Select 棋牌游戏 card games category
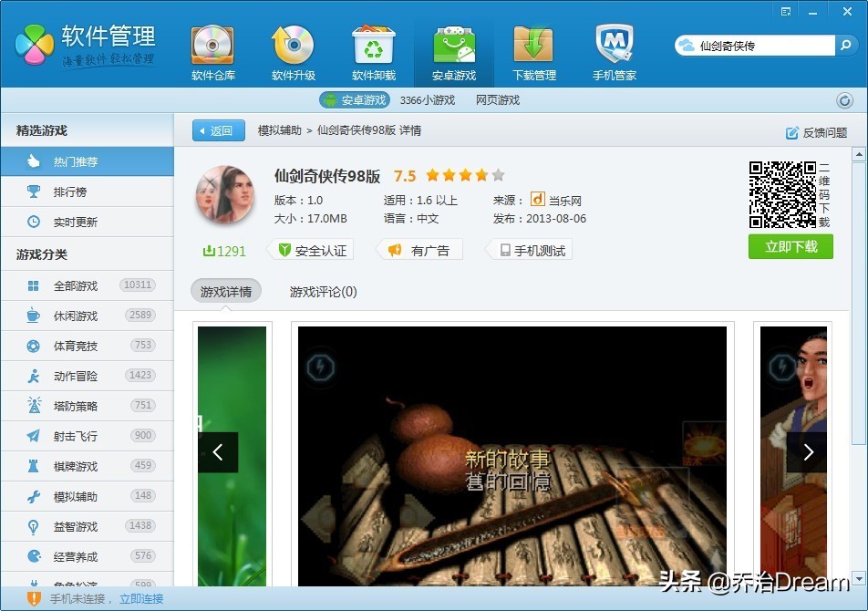 (x=87, y=465)
